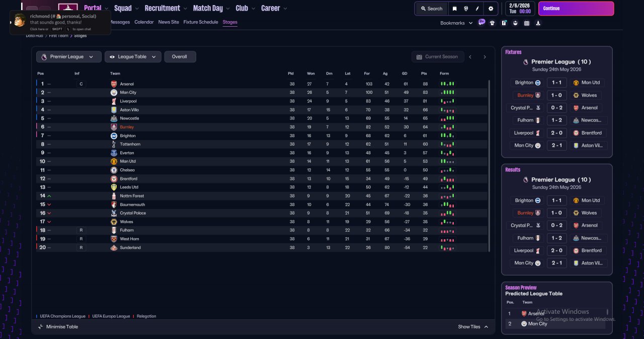Open the Premier League competition dropdown

point(69,57)
